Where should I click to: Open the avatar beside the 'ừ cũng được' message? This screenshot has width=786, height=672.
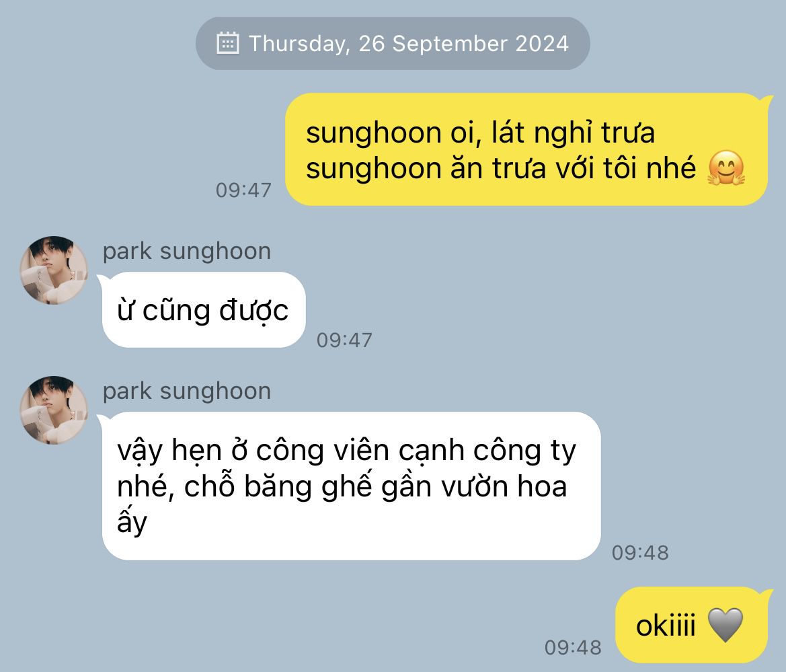54,270
